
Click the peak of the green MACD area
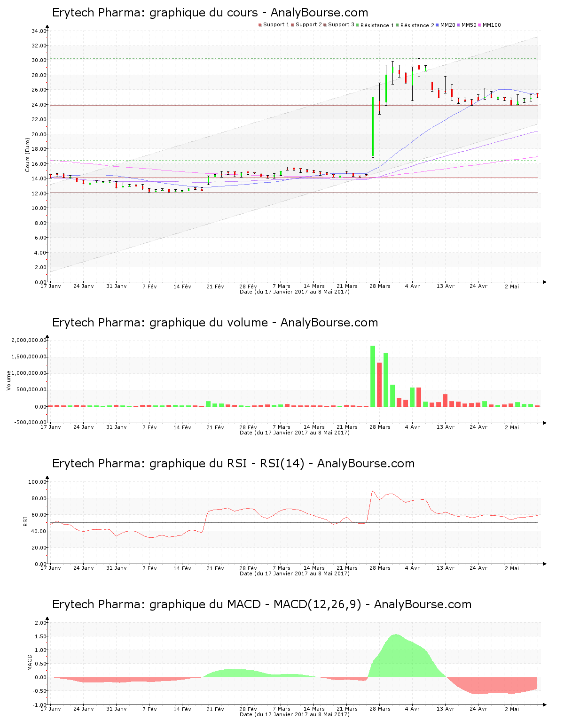pos(396,635)
